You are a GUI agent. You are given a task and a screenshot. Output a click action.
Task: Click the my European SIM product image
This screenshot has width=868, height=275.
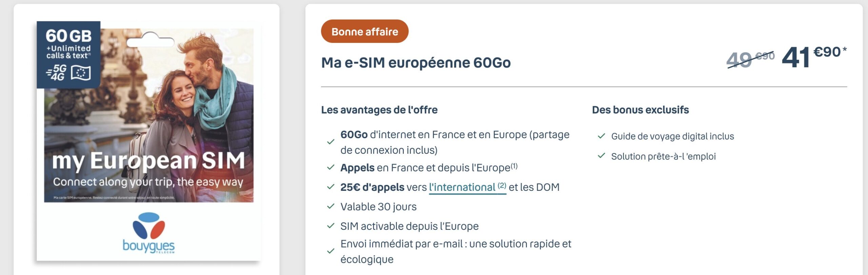click(149, 141)
